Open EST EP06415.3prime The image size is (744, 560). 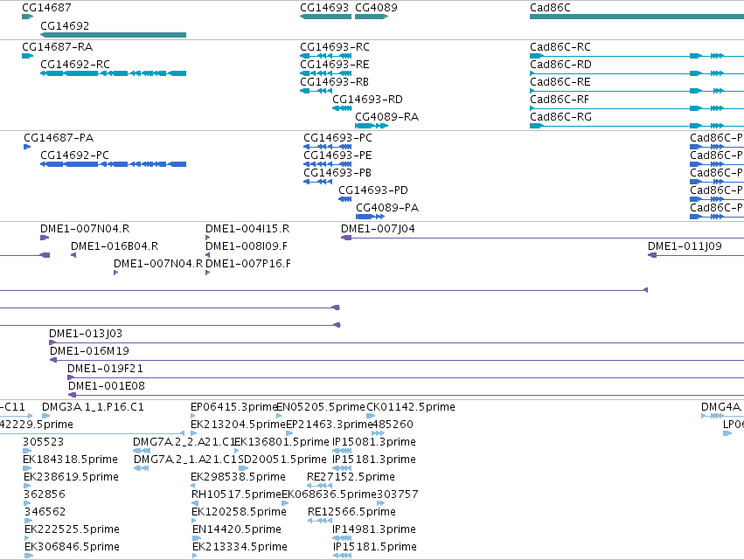[234, 407]
